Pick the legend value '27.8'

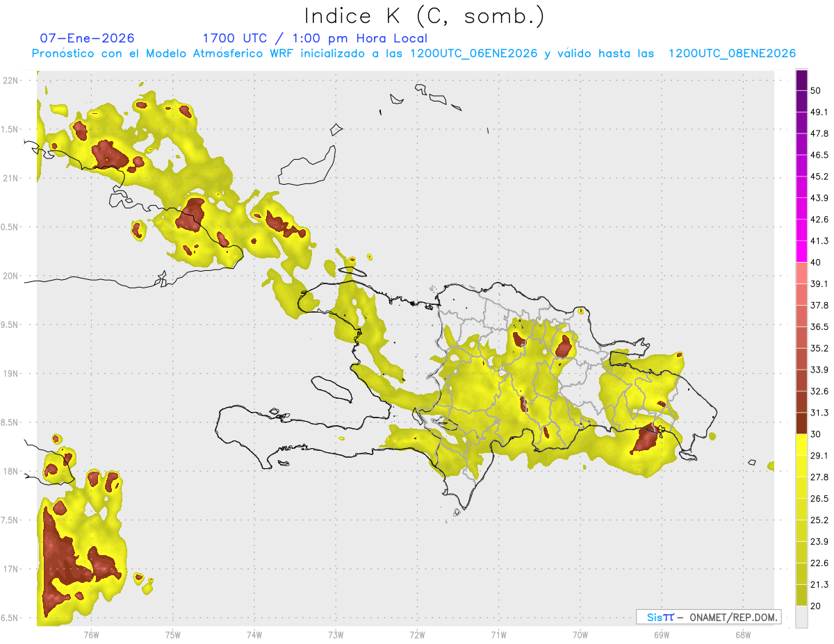(x=819, y=477)
